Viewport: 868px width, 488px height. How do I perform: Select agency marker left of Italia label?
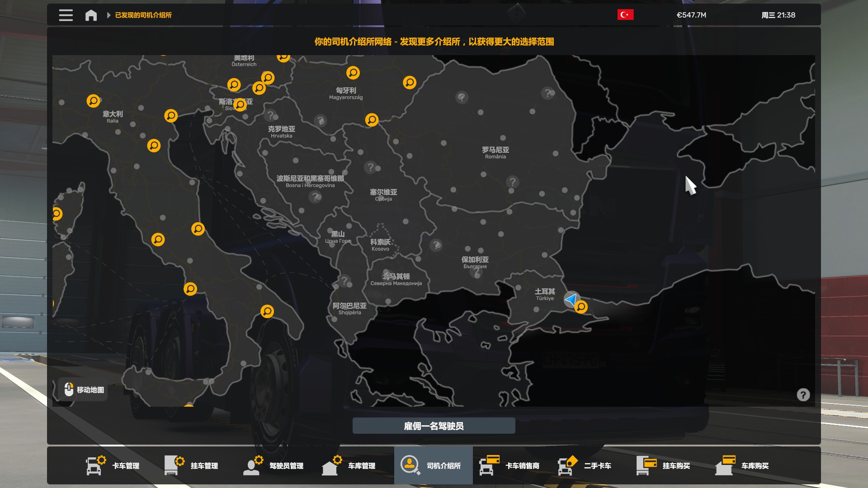click(93, 101)
